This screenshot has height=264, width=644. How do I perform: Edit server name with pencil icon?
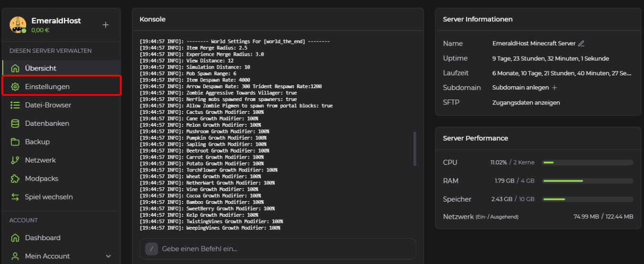[581, 43]
